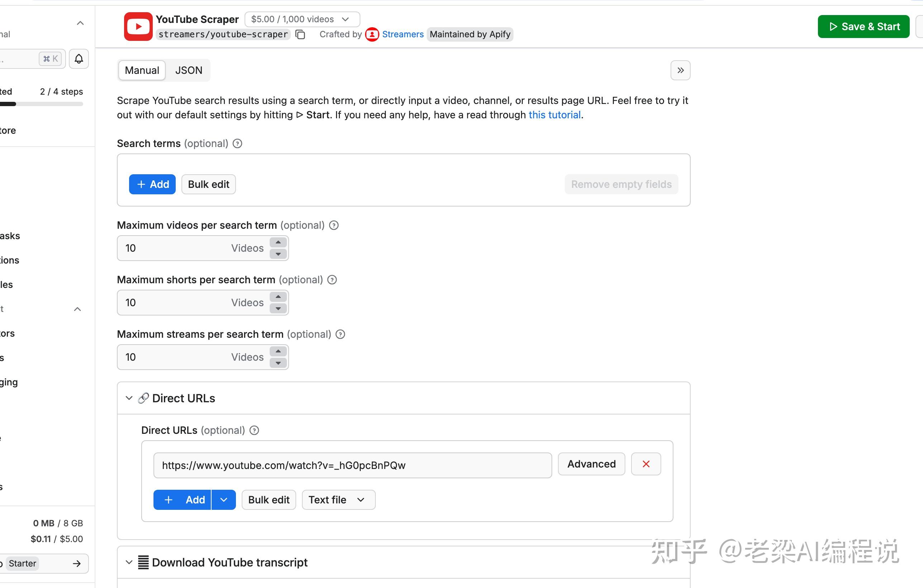
Task: Show help for Search terms
Action: (x=237, y=143)
